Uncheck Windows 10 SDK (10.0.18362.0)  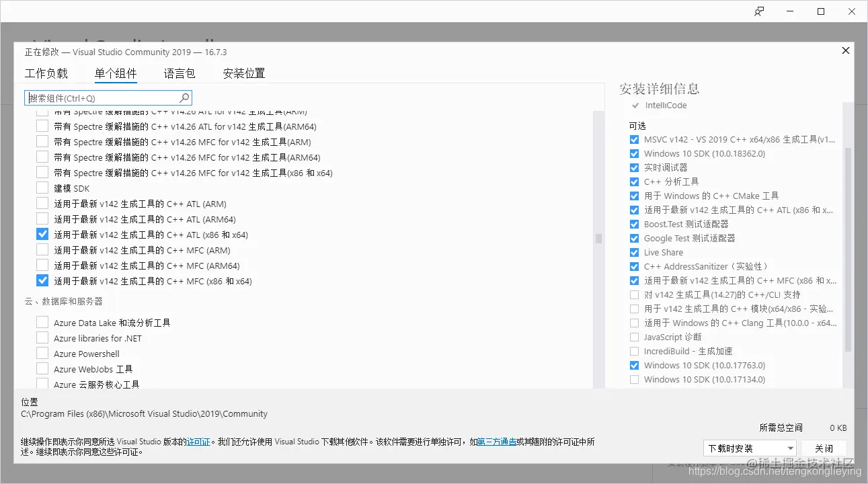click(x=634, y=153)
